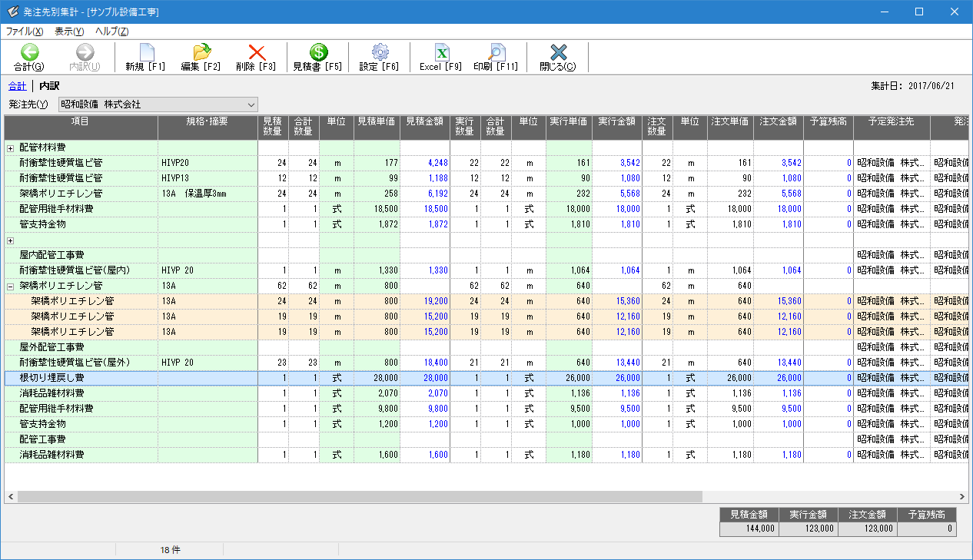
Task: Click the 13A 保温厚3mm specification cell
Action: coord(208,194)
